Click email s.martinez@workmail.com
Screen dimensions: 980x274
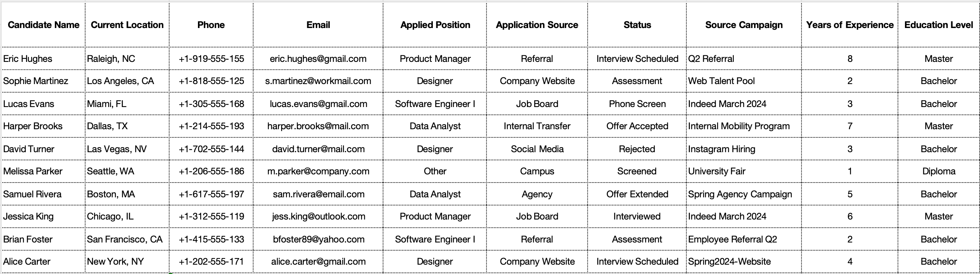(x=318, y=81)
